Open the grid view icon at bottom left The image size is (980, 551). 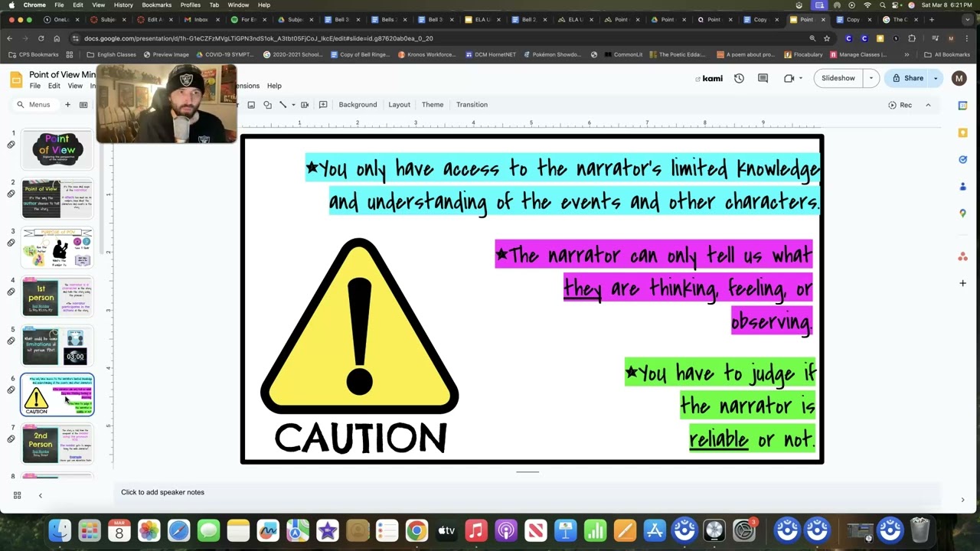[17, 495]
